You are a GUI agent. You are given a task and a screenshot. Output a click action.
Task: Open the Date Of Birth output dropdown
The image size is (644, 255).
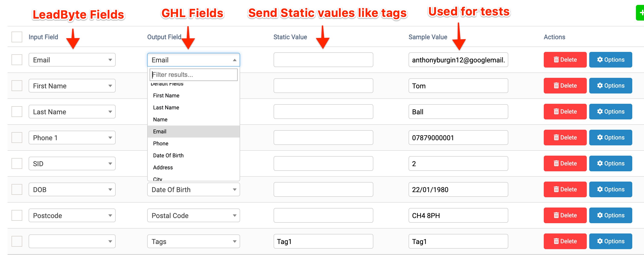(193, 189)
